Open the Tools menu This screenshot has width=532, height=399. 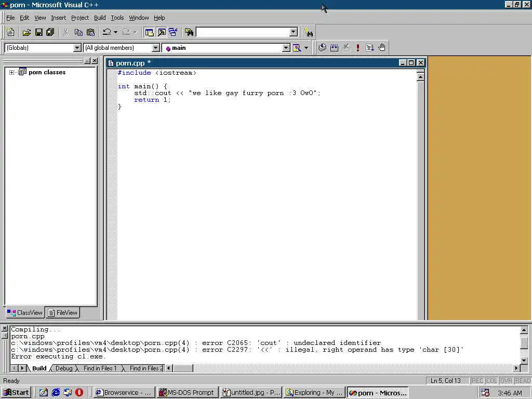(x=117, y=18)
